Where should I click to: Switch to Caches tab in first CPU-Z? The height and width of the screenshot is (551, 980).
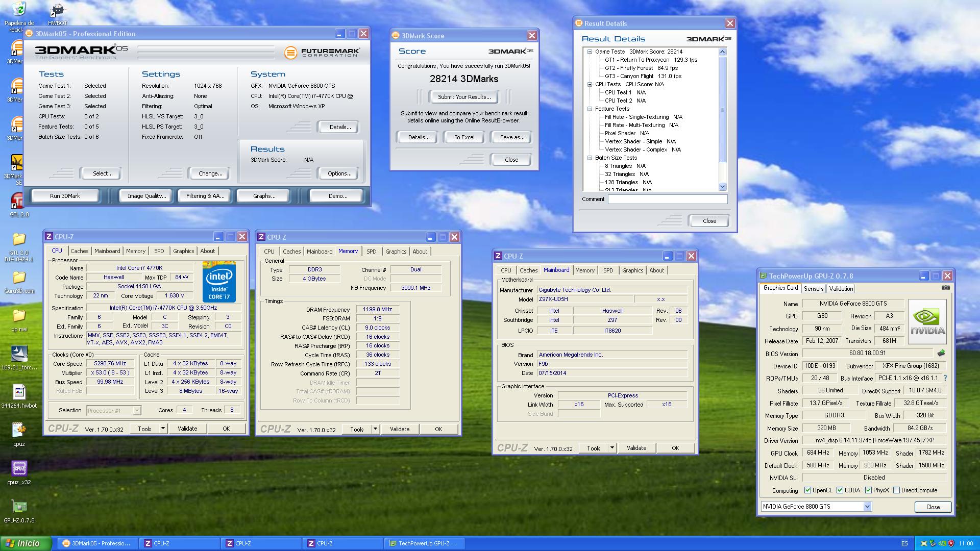(79, 251)
